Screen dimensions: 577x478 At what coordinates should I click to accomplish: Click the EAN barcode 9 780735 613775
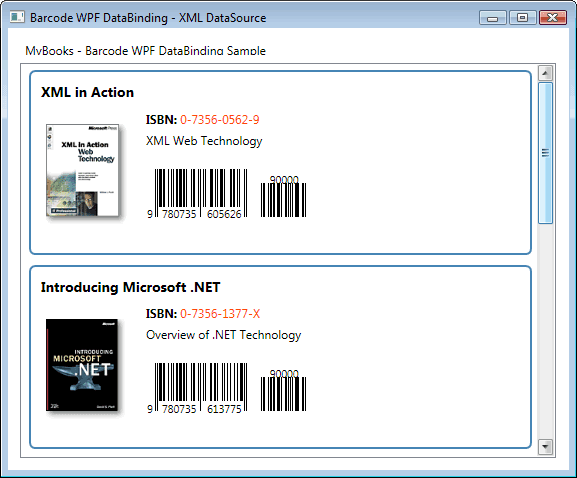point(197,388)
